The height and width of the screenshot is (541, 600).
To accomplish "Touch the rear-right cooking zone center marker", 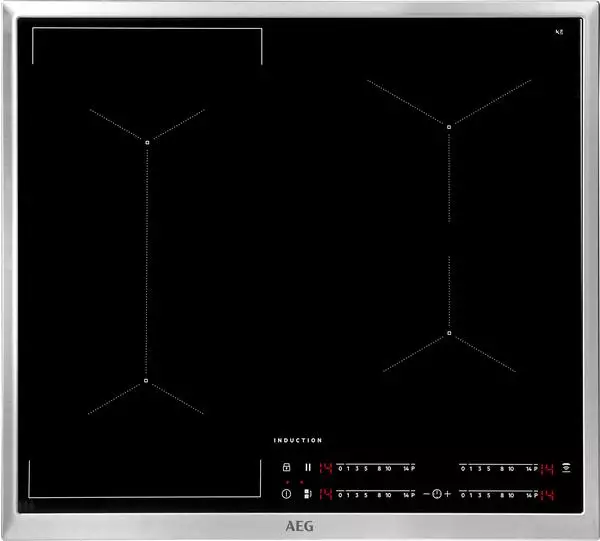I will [x=449, y=126].
